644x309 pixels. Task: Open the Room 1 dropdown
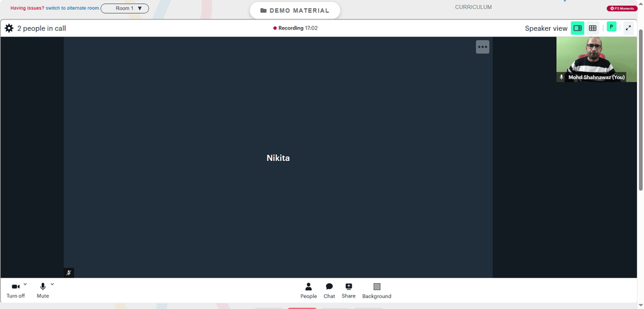[x=125, y=8]
